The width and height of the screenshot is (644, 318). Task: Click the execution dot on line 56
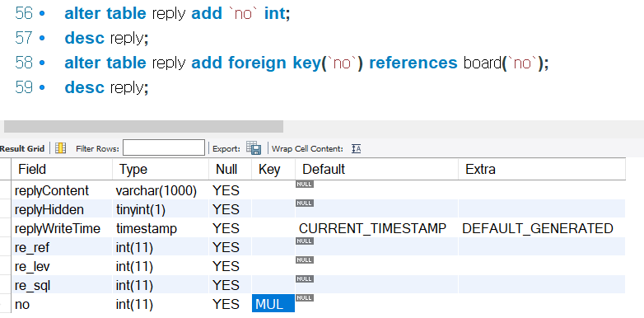(41, 14)
